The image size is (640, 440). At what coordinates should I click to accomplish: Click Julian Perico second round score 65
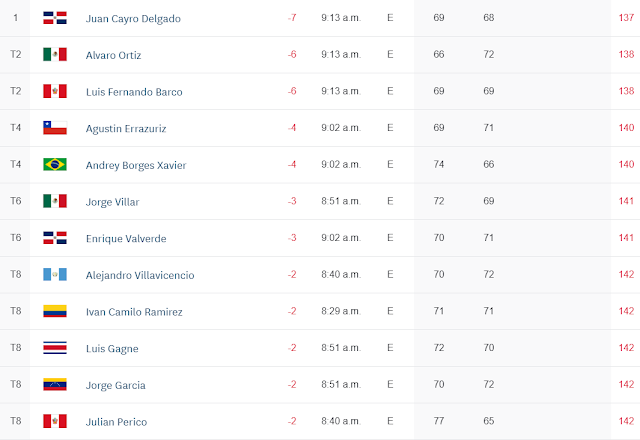[489, 421]
